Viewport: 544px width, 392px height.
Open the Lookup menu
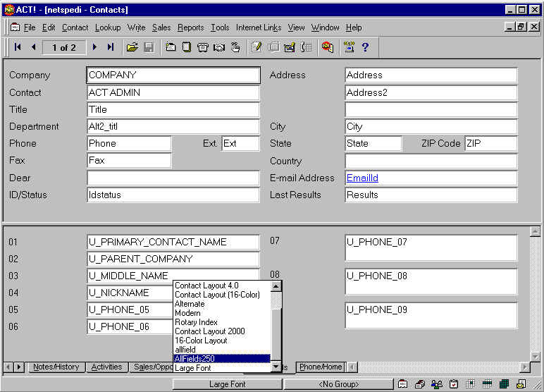[x=108, y=27]
